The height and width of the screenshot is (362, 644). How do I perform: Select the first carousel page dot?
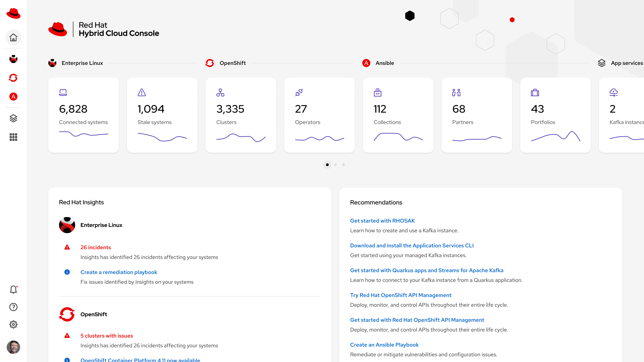pos(327,165)
